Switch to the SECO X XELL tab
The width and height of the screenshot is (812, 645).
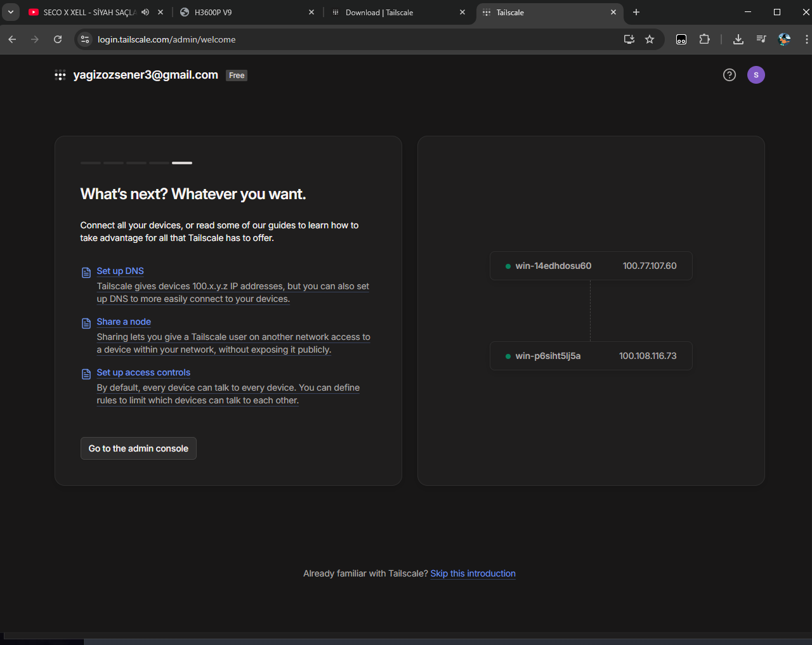89,12
